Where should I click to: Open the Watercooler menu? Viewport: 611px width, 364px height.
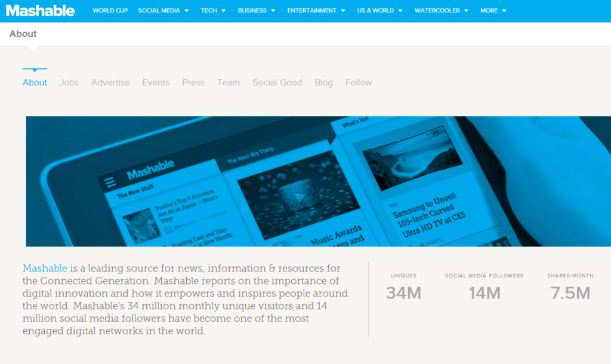coord(437,11)
